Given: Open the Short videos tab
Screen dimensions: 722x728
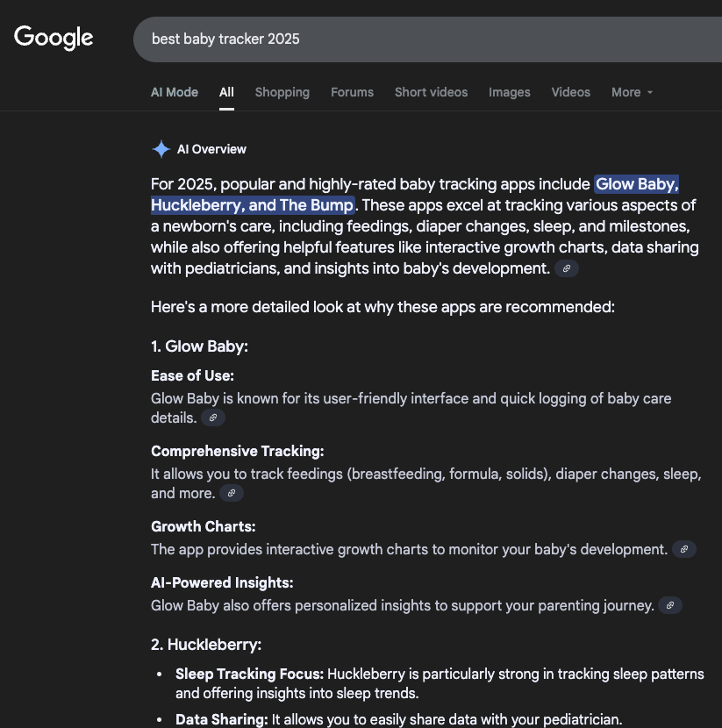Looking at the screenshot, I should [x=432, y=92].
